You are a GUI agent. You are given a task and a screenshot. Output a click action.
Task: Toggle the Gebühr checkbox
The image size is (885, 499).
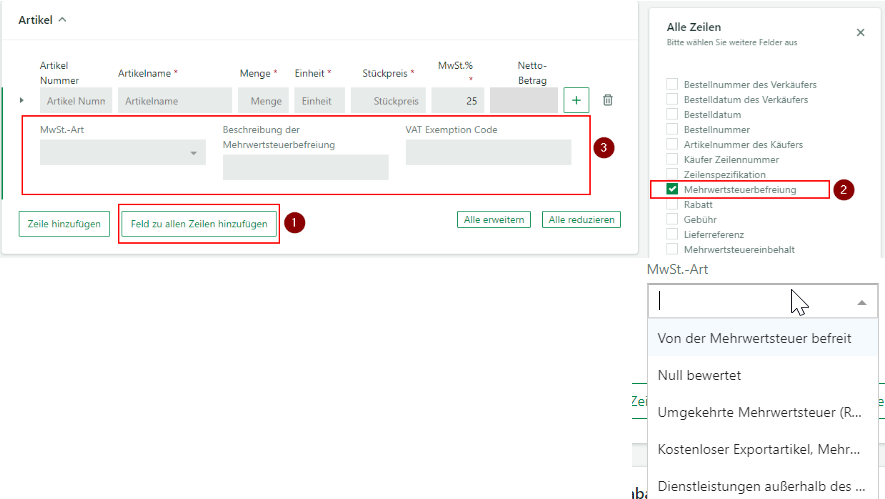pyautogui.click(x=673, y=218)
